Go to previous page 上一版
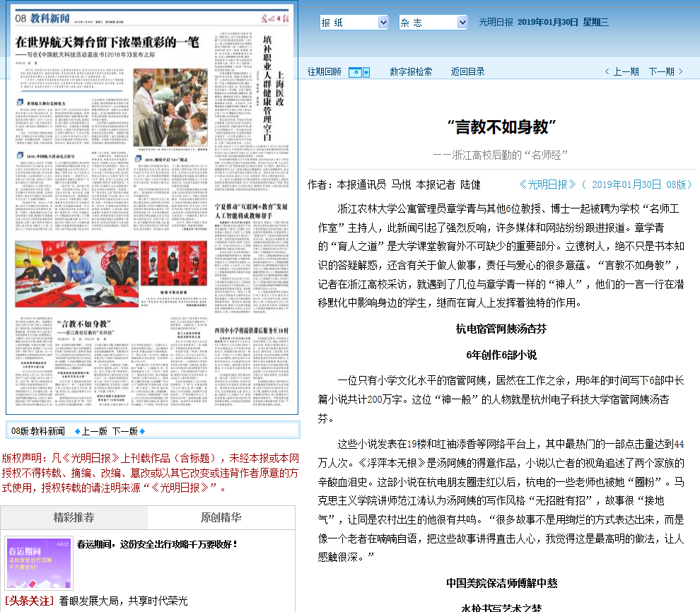Screen dimensions: 700x612 click(95, 431)
